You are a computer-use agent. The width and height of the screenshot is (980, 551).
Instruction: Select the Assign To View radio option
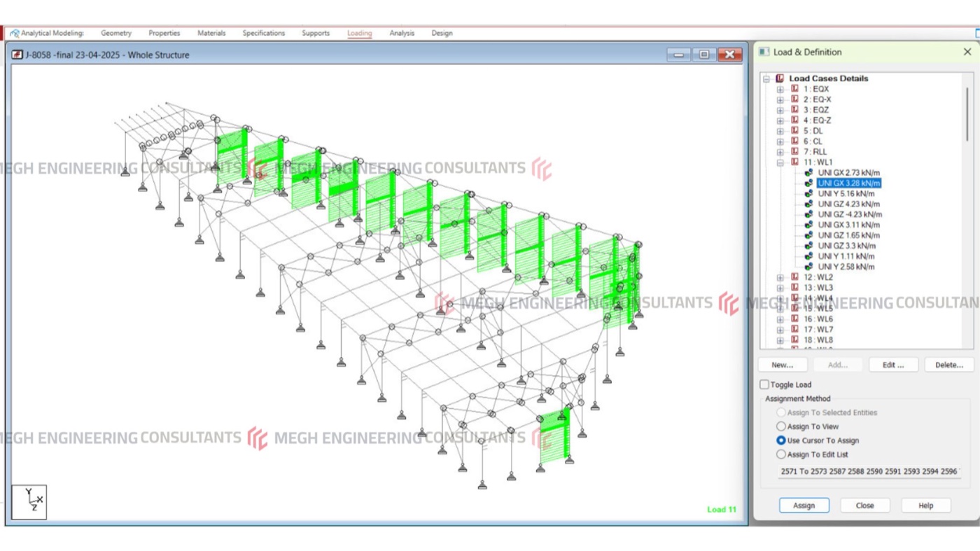781,426
